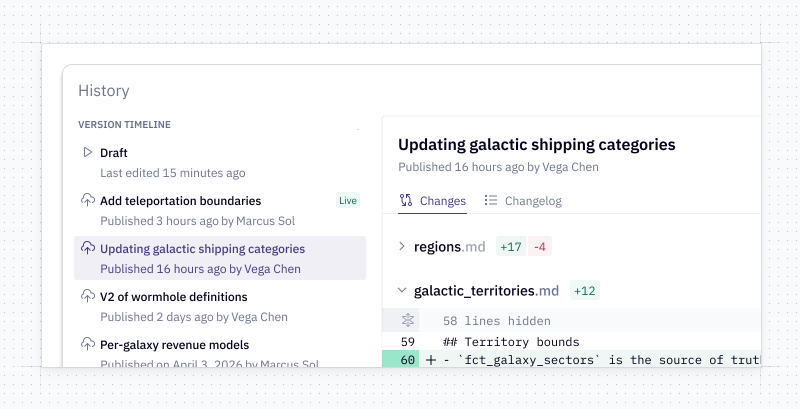Click publish icon beside Updating galactic shipping categories
This screenshot has height=409, width=800.
tap(88, 249)
